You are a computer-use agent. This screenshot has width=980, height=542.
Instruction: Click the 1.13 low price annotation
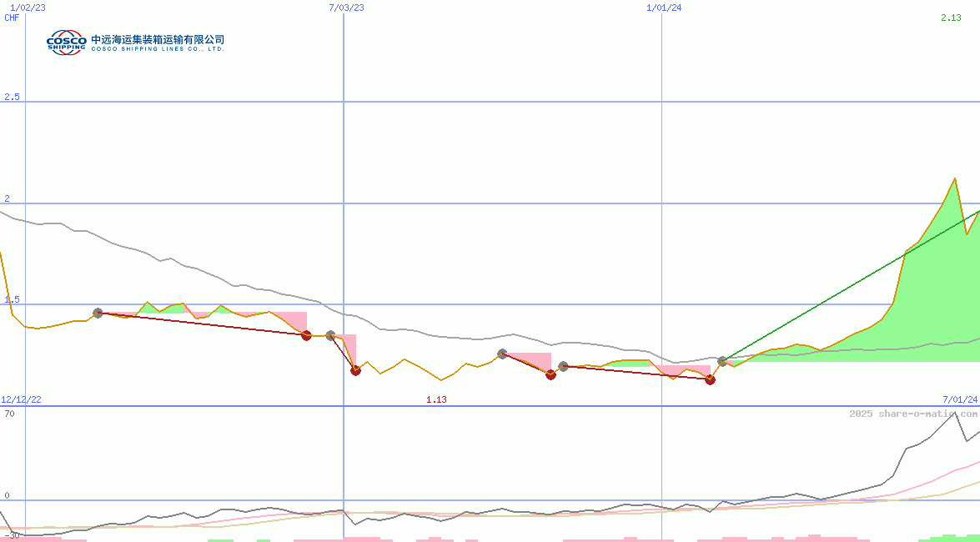point(437,399)
